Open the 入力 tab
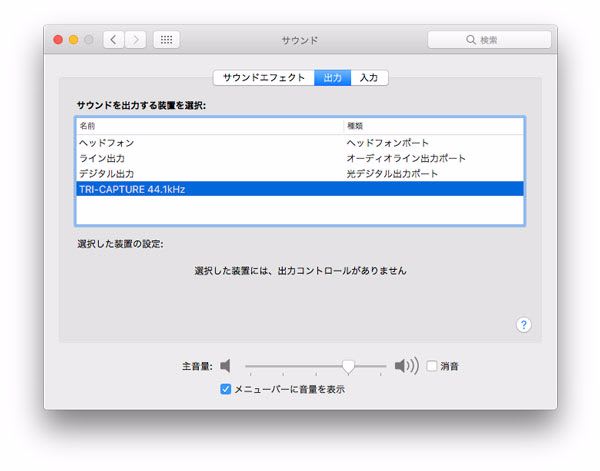600x471 pixels. click(x=369, y=78)
